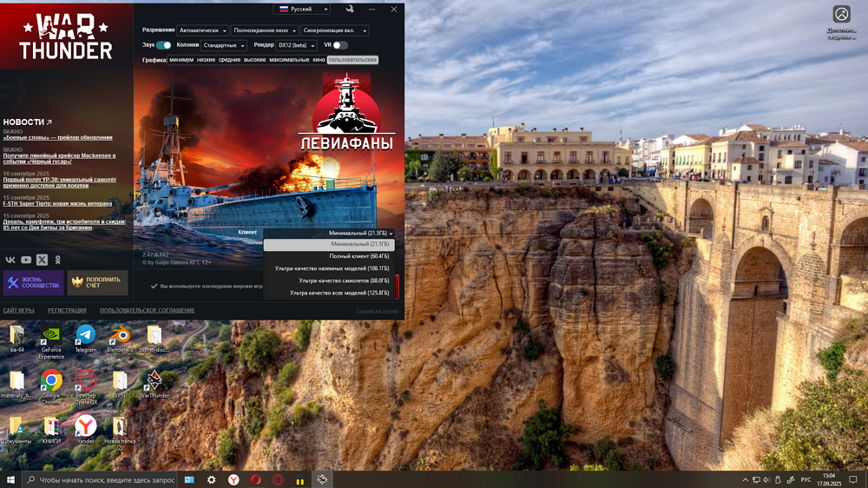Select the materialy_A desktop folder
The image size is (868, 488).
[x=16, y=384]
